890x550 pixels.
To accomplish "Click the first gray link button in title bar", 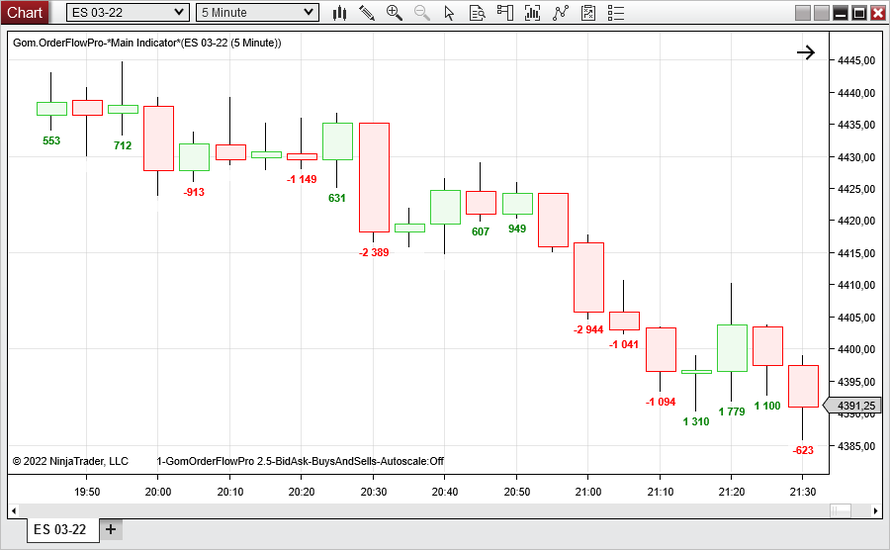I will pos(803,12).
